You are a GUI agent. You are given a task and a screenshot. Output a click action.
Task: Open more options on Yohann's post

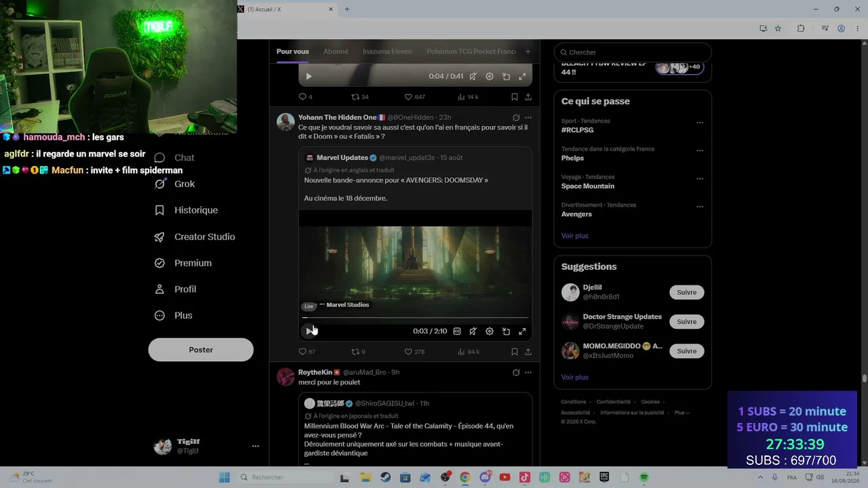click(528, 117)
